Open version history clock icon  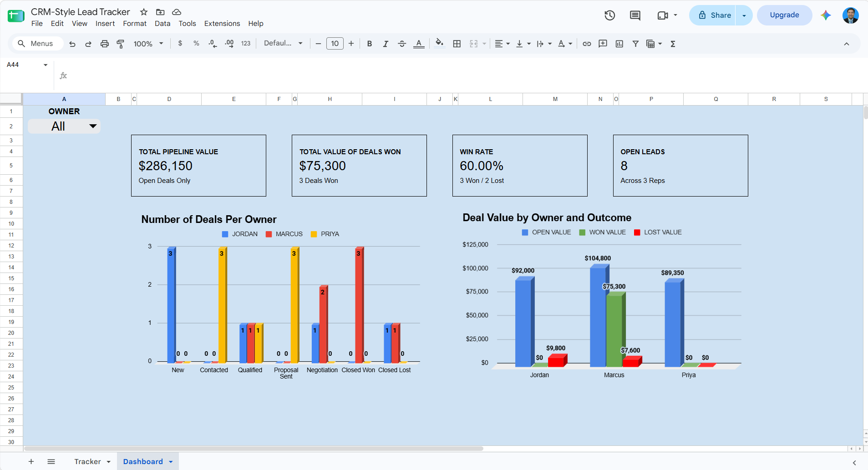610,15
